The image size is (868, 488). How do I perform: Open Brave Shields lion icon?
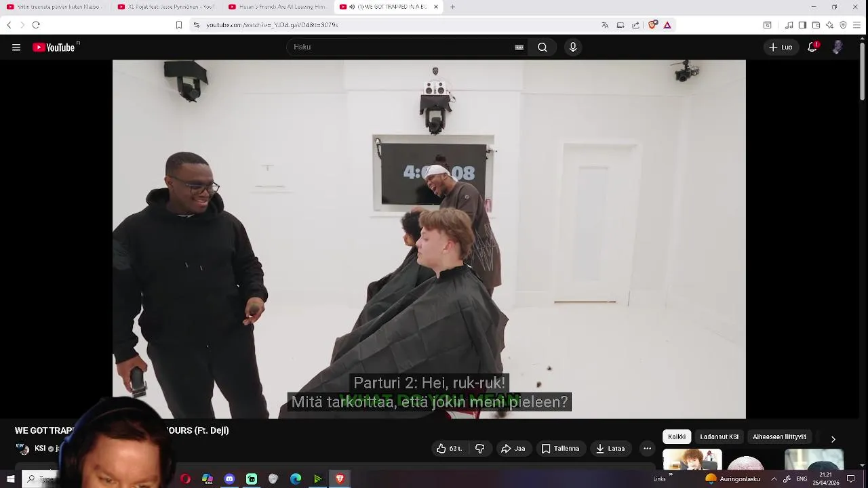pos(652,25)
